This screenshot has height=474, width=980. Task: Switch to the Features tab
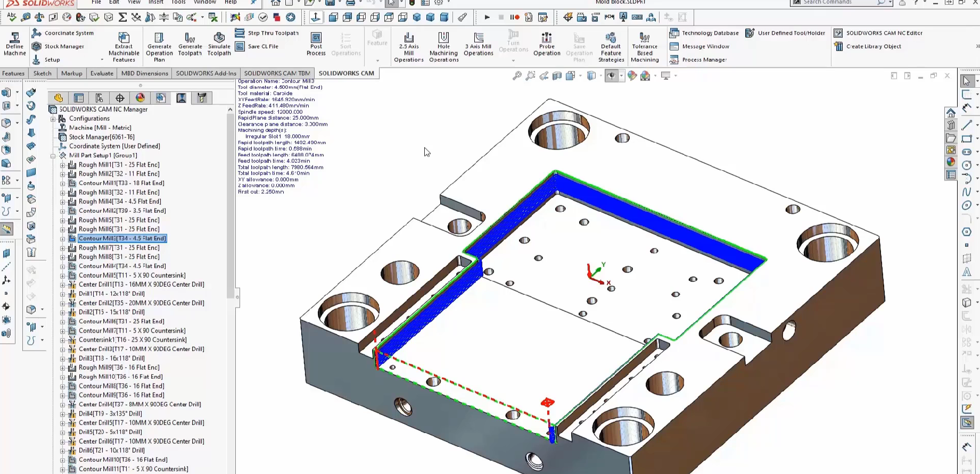13,73
